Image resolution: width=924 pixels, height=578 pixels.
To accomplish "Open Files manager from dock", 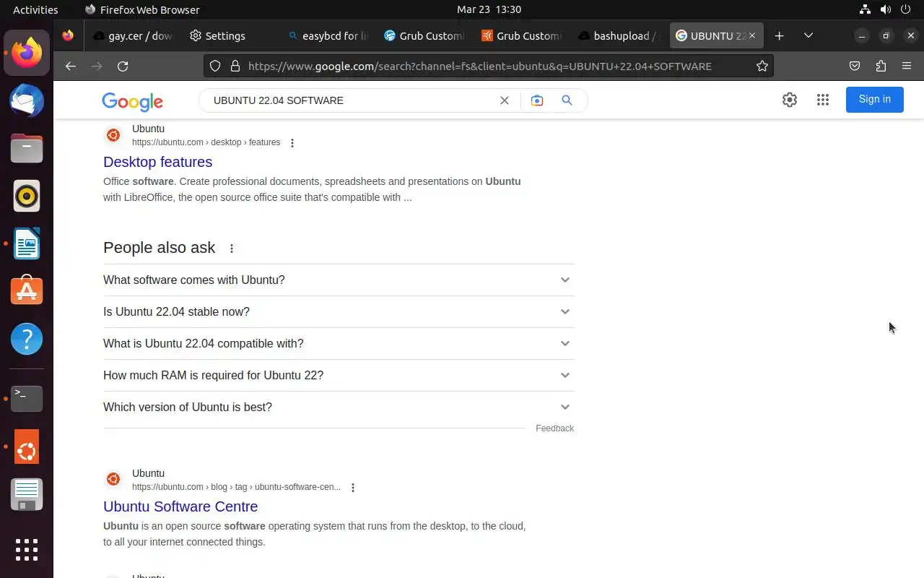I will (27, 148).
